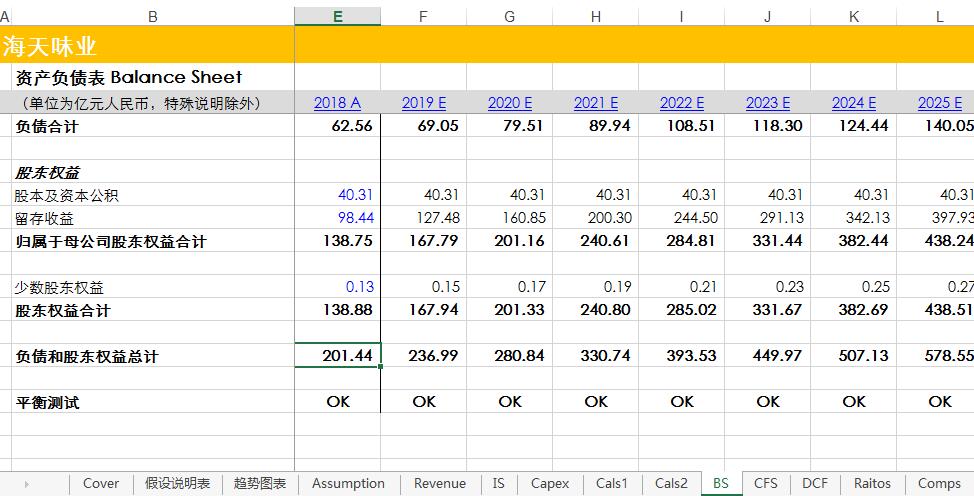Click the cell showing 393.53
The height and width of the screenshot is (496, 974).
[681, 356]
